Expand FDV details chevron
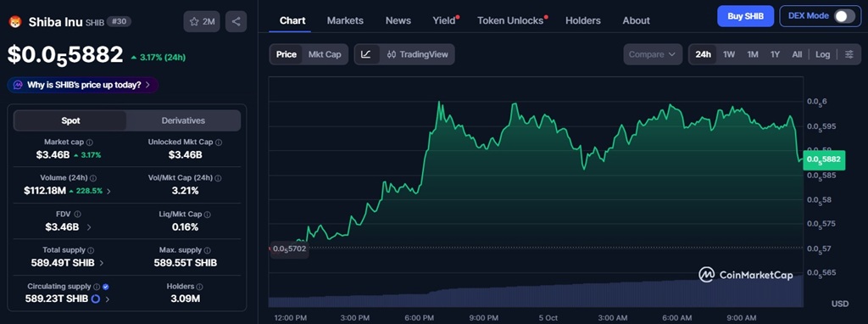The image size is (868, 324). pos(89,227)
